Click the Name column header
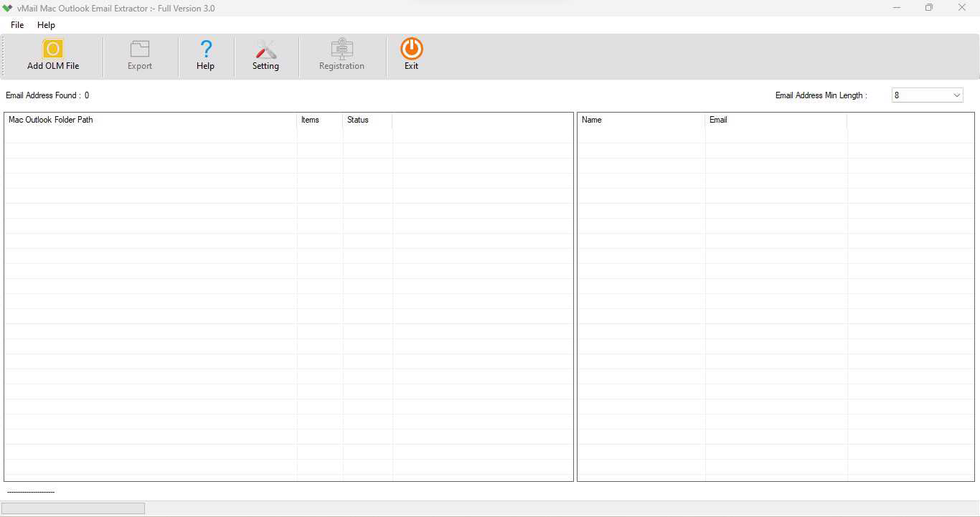 coord(641,120)
